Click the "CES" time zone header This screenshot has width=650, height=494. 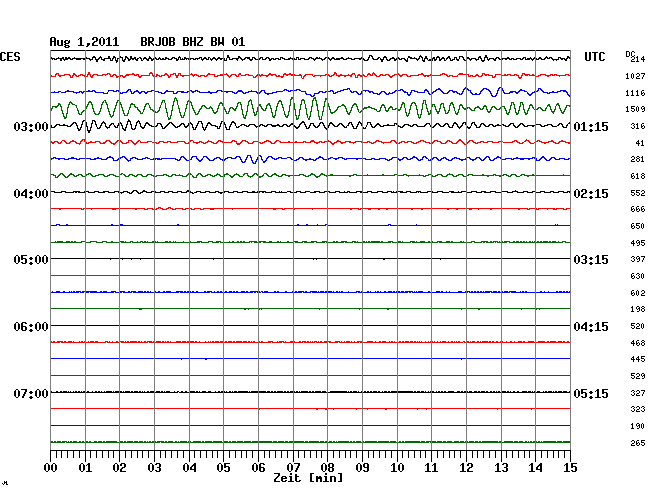click(x=10, y=57)
